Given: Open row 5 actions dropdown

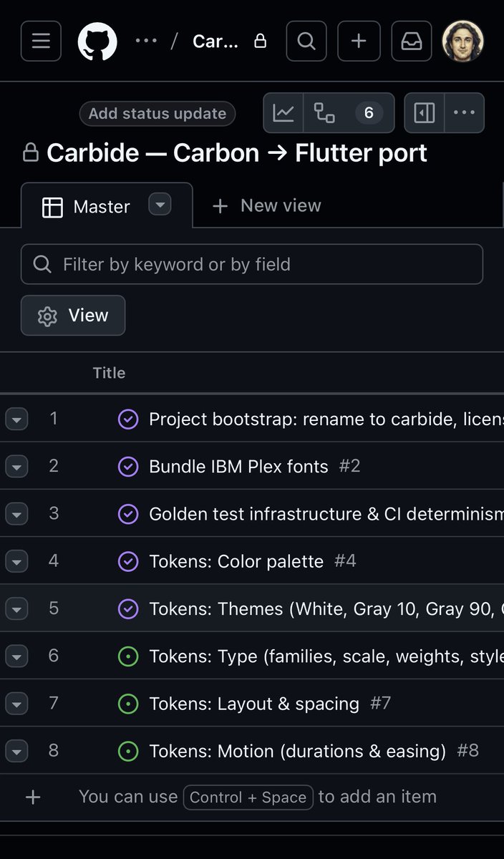Looking at the screenshot, I should tap(16, 608).
